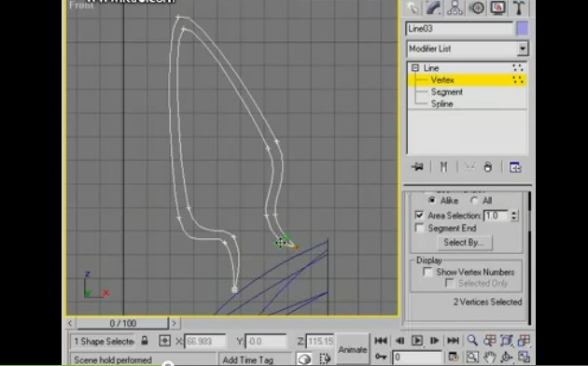This screenshot has width=588, height=366.
Task: Select the Zoom magnifier tool
Action: 472,341
